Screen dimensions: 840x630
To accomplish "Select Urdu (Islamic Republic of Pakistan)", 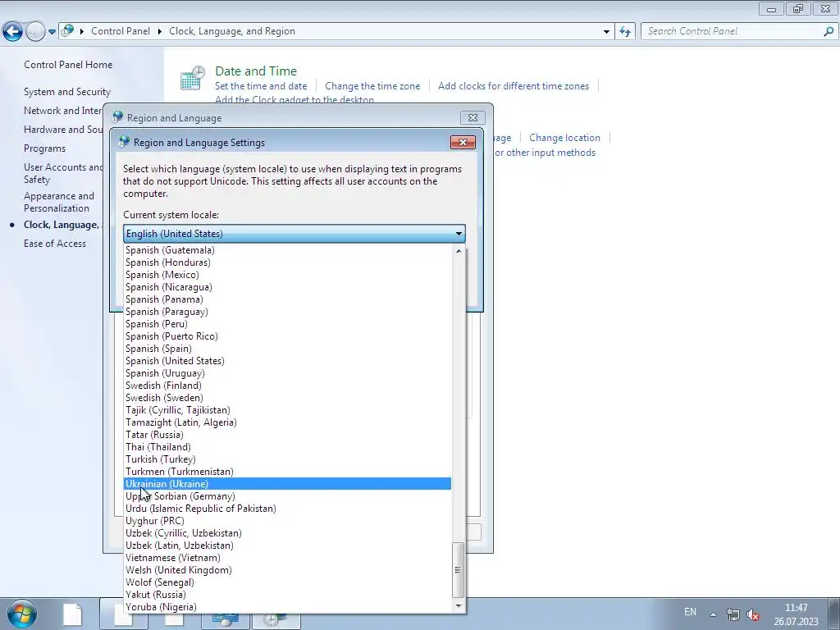I will [x=288, y=509].
